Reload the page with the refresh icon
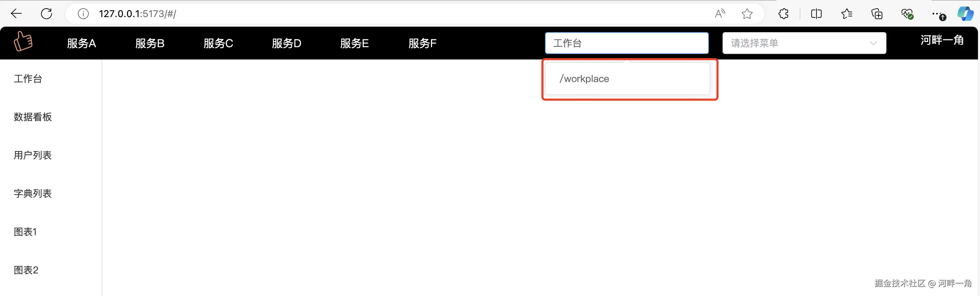Image resolution: width=980 pixels, height=296 pixels. (x=46, y=14)
